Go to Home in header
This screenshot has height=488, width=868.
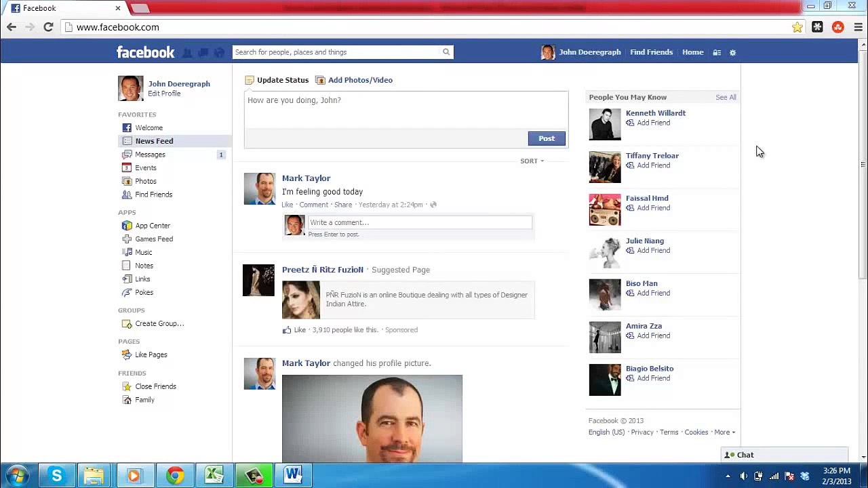(x=692, y=52)
